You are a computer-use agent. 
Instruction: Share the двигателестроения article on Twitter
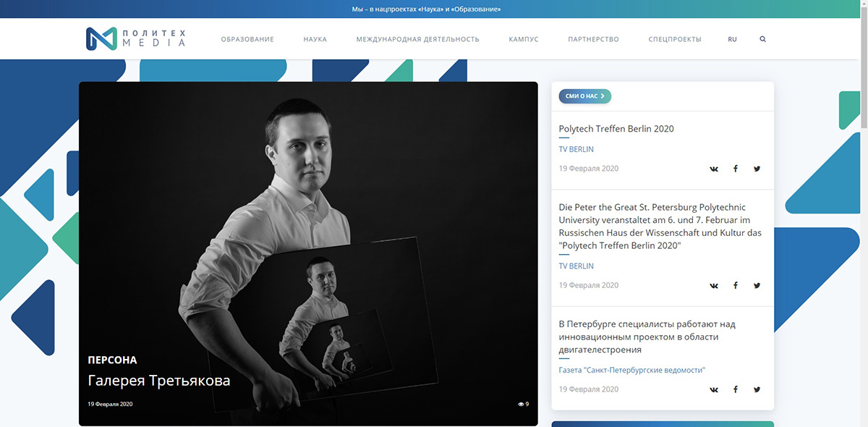pos(757,389)
